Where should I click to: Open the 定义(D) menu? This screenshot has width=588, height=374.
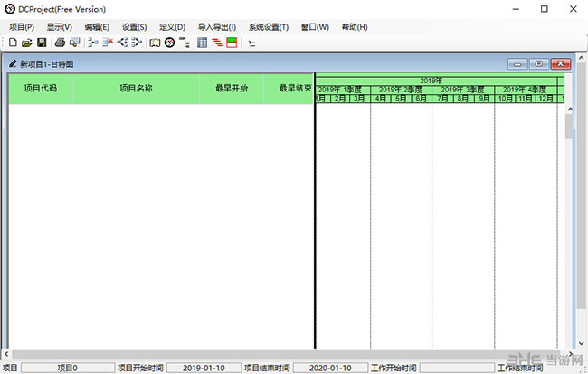pyautogui.click(x=172, y=27)
